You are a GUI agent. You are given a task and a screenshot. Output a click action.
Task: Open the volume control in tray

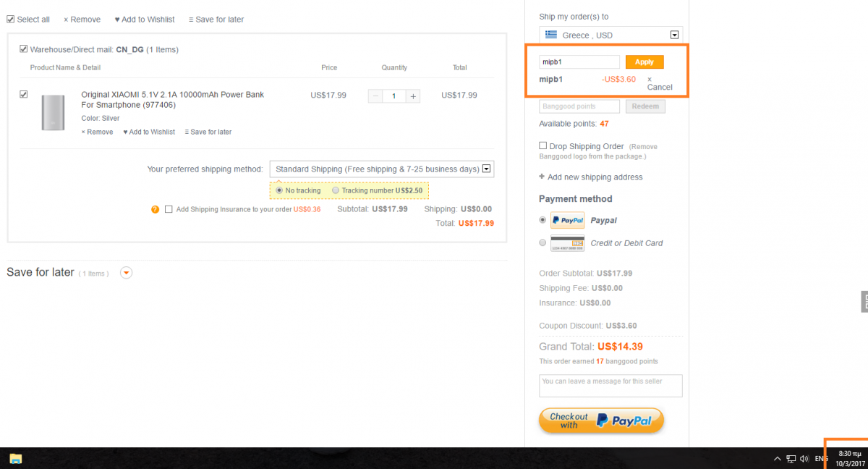click(804, 458)
